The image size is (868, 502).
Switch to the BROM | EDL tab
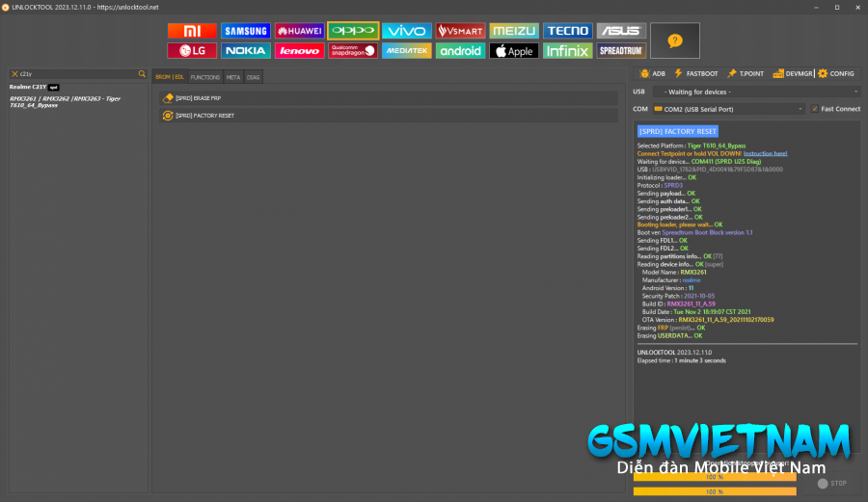coord(170,77)
